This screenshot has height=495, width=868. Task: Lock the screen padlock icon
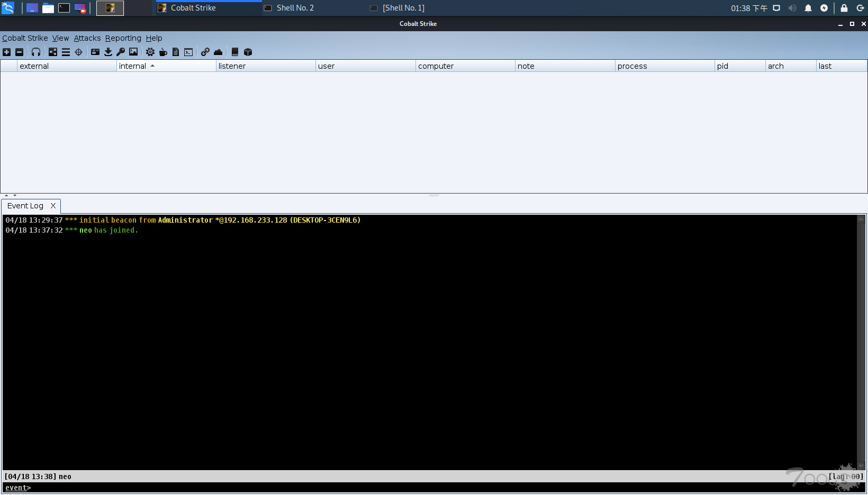pyautogui.click(x=844, y=8)
